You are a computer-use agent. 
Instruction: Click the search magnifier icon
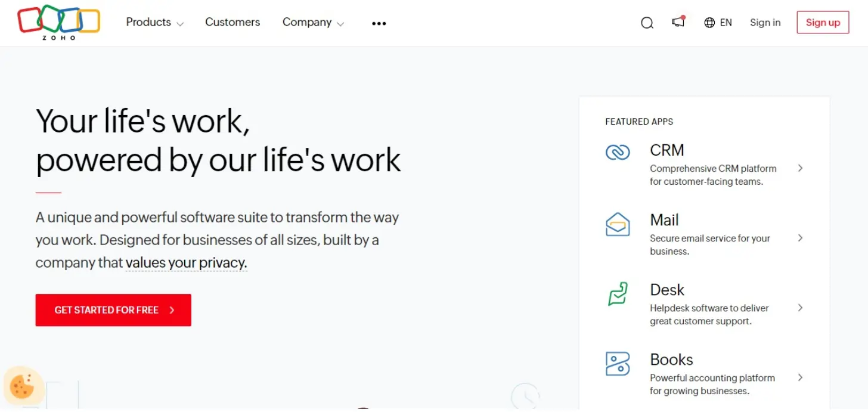[647, 23]
